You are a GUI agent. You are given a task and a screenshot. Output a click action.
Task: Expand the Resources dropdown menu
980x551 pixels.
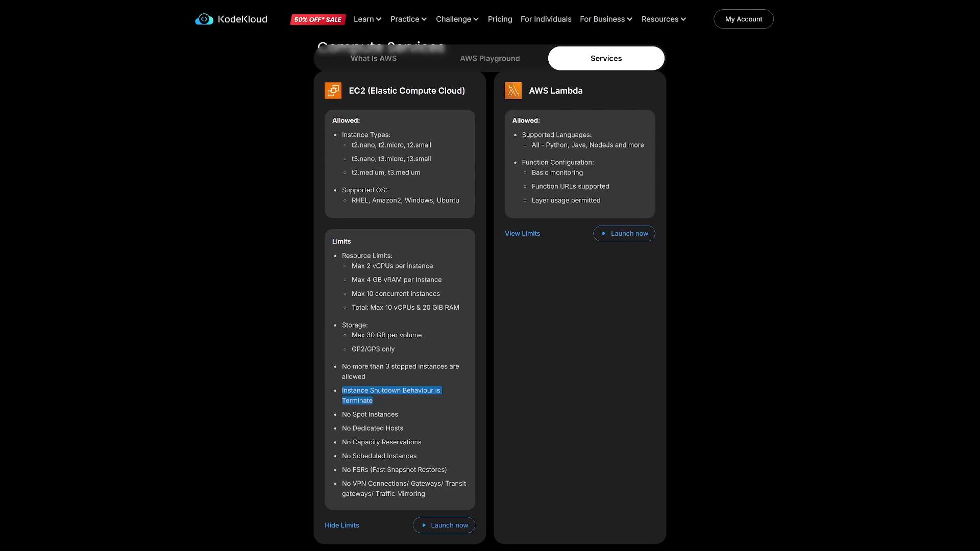[x=664, y=19]
